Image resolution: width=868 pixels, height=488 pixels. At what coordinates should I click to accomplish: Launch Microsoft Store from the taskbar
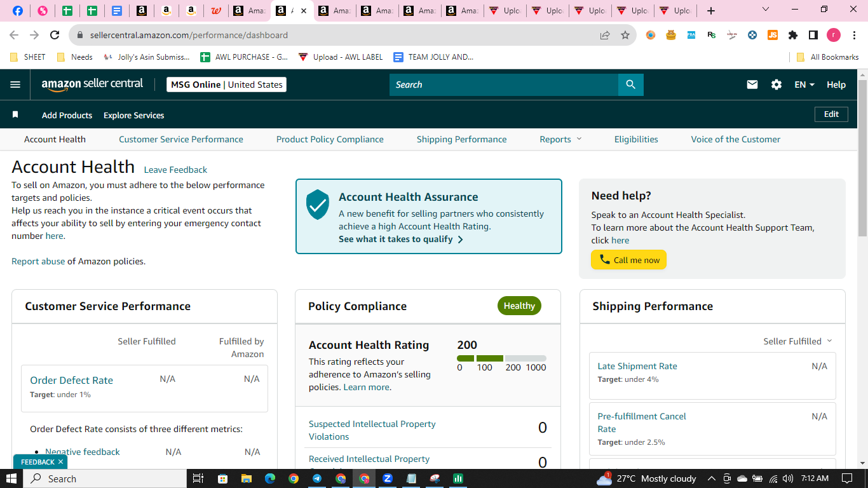pos(222,478)
